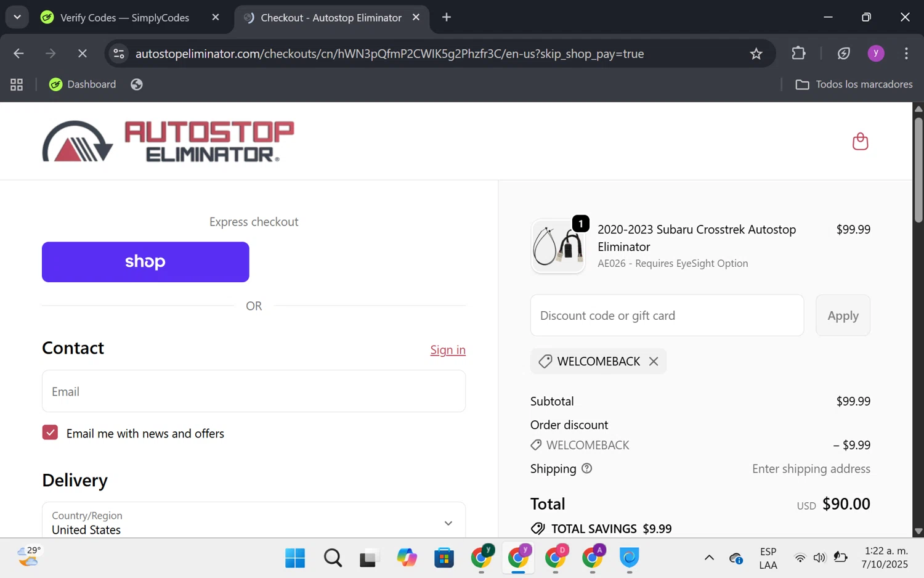Open the apps grid in bookmarks bar
Screen dimensions: 924x578
pos(17,84)
